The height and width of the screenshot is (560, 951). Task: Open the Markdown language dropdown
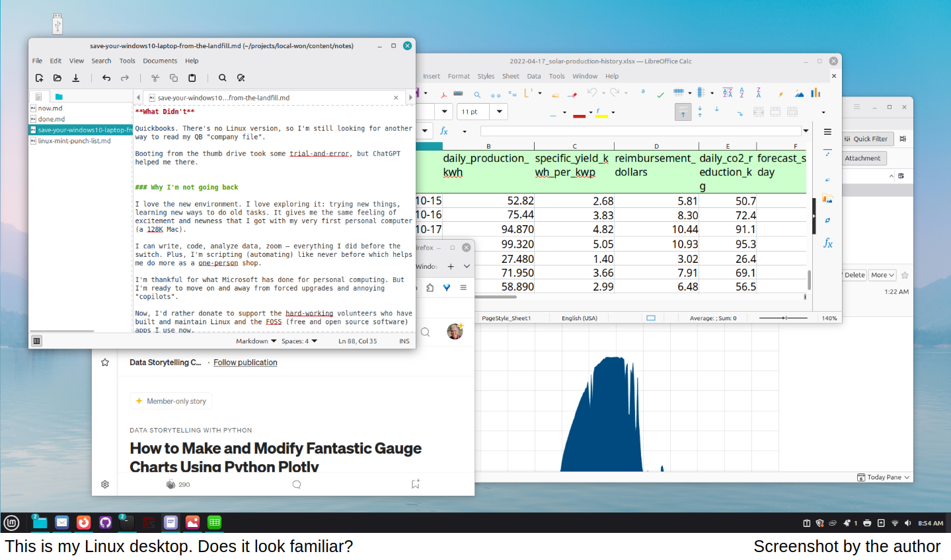click(256, 341)
